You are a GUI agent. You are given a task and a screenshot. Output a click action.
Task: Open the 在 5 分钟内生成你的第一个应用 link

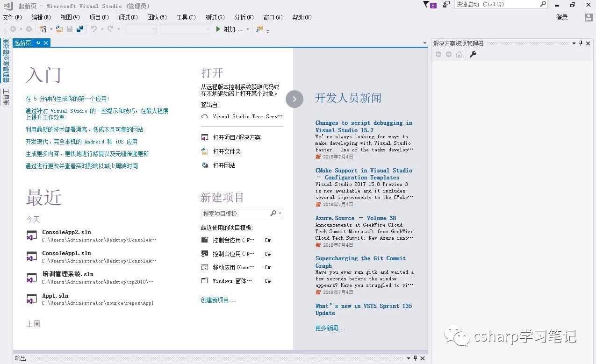pos(68,99)
